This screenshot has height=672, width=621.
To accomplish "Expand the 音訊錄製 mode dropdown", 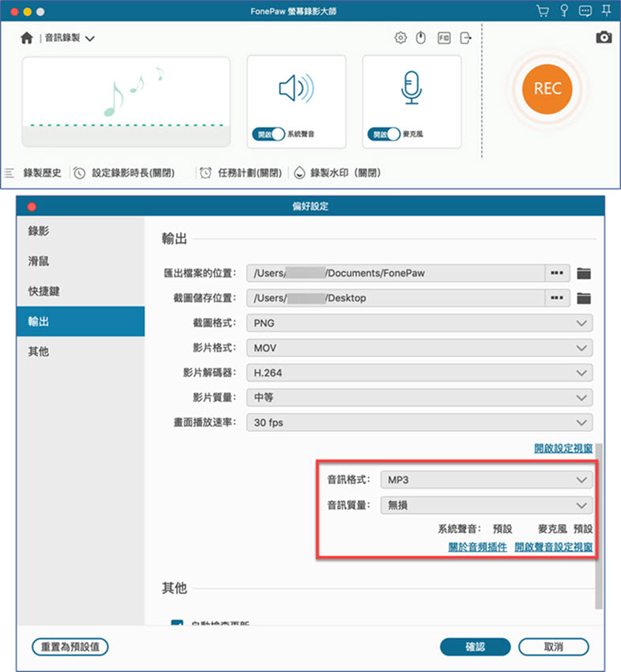I will 90,39.
